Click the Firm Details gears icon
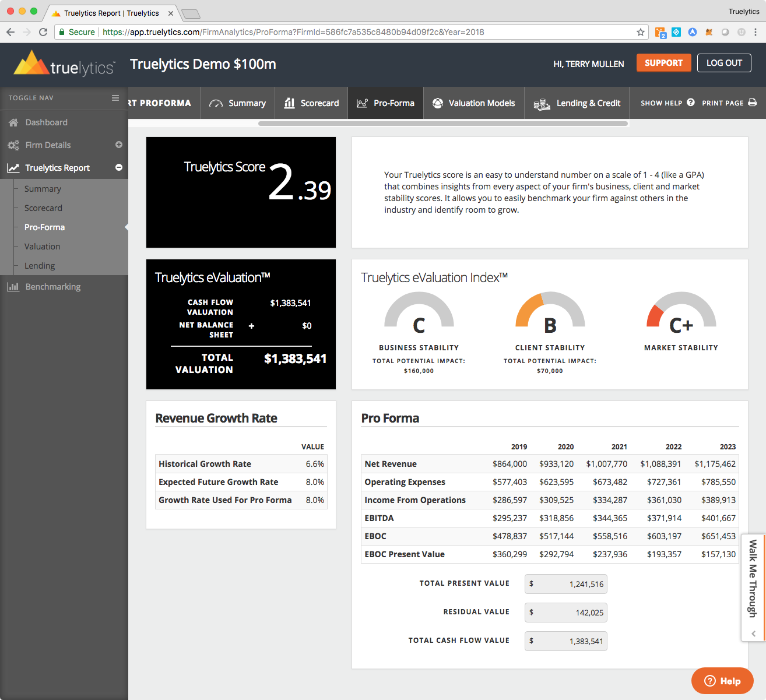Image resolution: width=766 pixels, height=700 pixels. point(13,145)
